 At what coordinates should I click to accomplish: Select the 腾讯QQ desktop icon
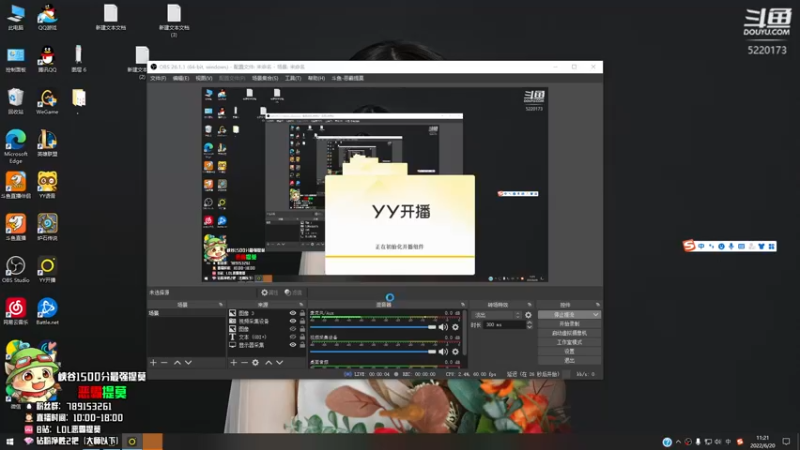point(47,59)
